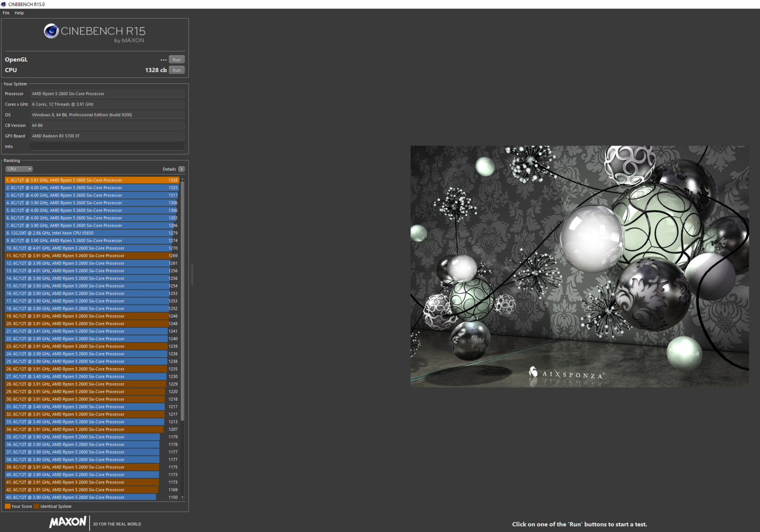Image resolution: width=760 pixels, height=532 pixels.
Task: Expand the ranking Details arrow button
Action: (x=181, y=169)
